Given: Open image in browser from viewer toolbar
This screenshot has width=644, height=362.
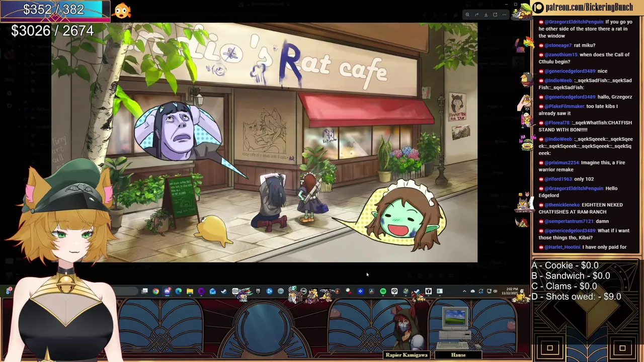Looking at the screenshot, I should 495,15.
